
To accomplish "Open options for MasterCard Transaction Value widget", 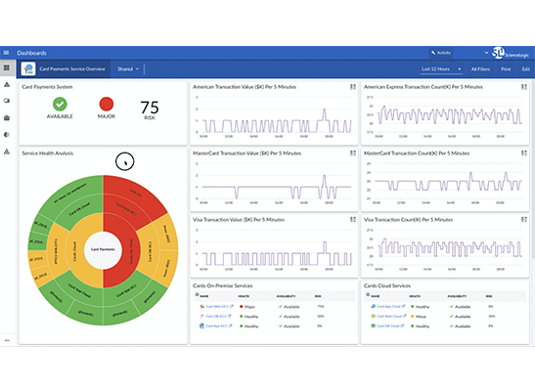I will (x=353, y=153).
